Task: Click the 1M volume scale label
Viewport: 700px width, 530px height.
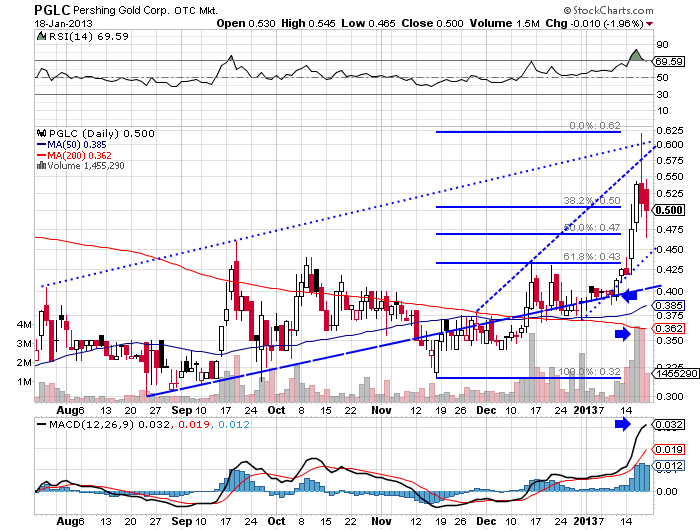Action: click(24, 381)
